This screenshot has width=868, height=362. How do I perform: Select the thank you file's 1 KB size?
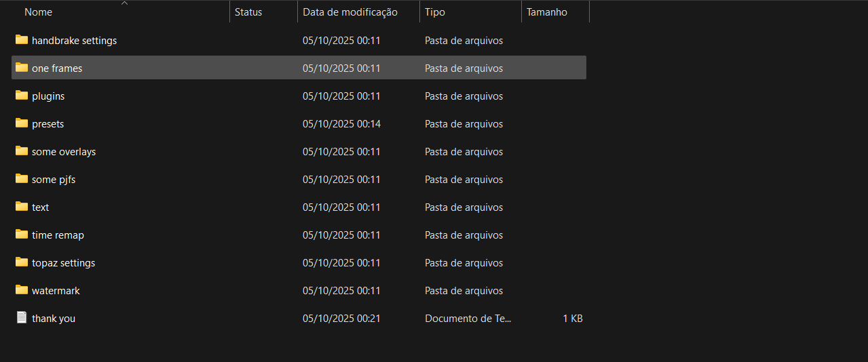point(572,319)
